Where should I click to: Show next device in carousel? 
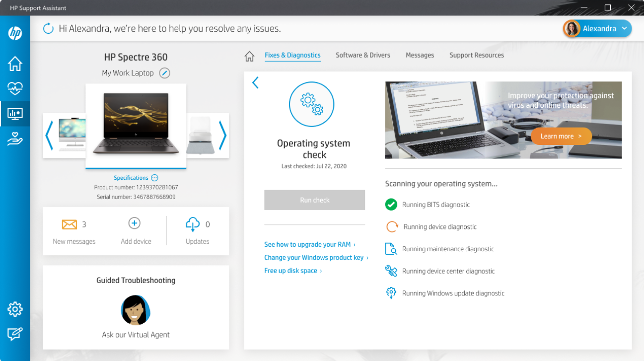(222, 136)
